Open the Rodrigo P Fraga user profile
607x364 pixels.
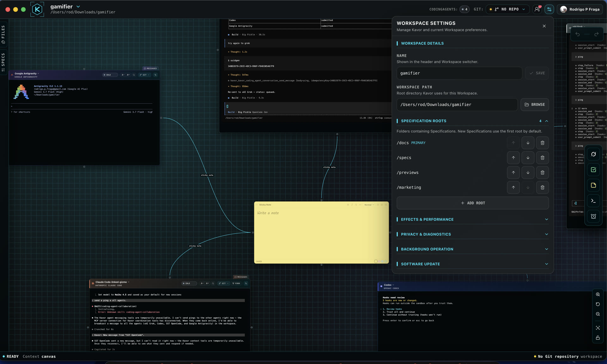[x=580, y=9]
